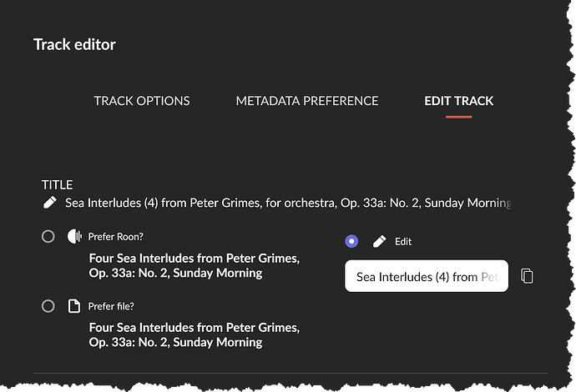Click the Edit label text
Screen dimensions: 576x392
[x=403, y=241]
